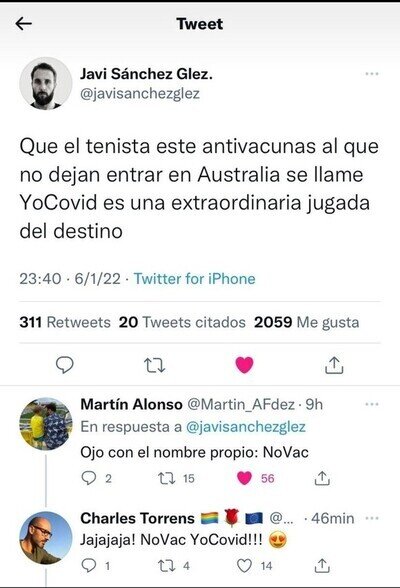View the 2059 Me gusta list

(x=307, y=322)
